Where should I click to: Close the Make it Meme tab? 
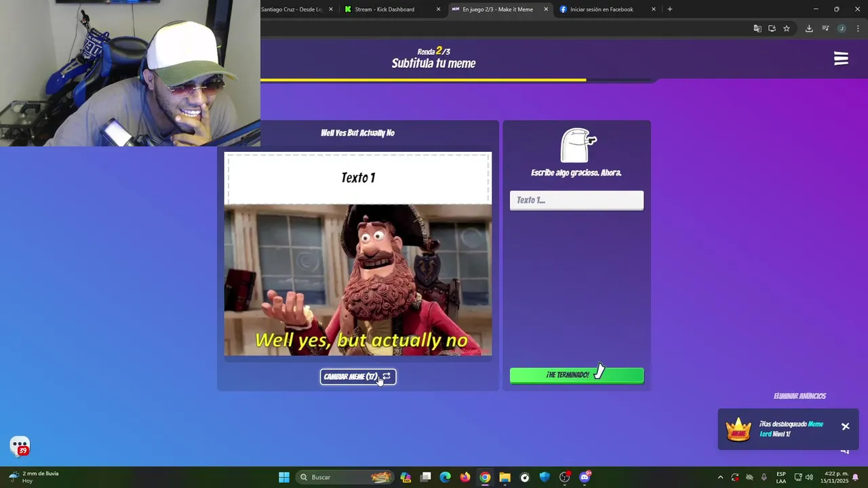click(x=546, y=9)
